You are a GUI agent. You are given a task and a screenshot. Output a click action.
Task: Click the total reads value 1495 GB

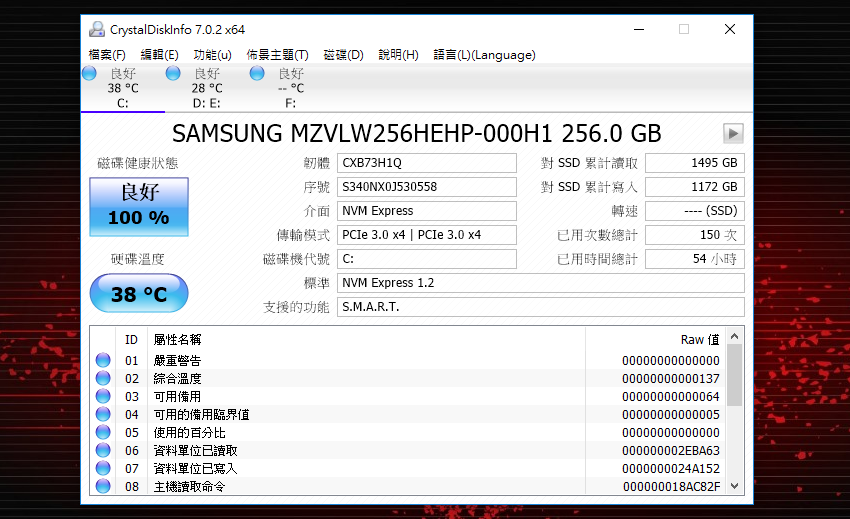pos(694,163)
